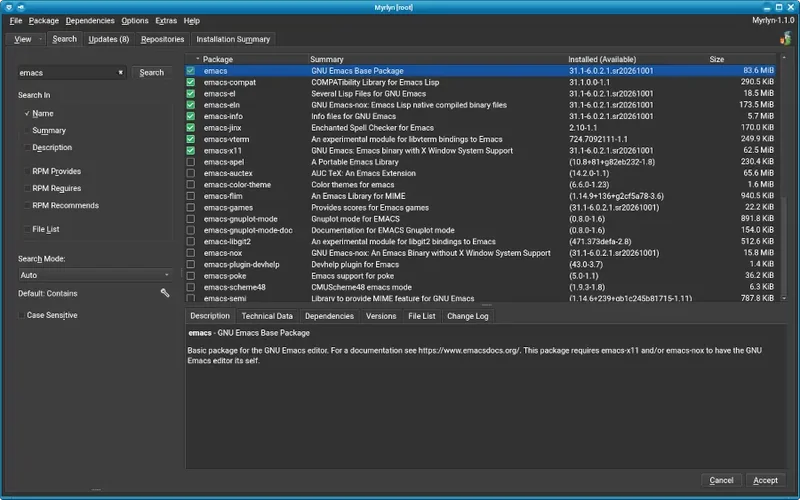Clear the emacs search text with the x icon
The height and width of the screenshot is (500, 800).
pos(121,72)
